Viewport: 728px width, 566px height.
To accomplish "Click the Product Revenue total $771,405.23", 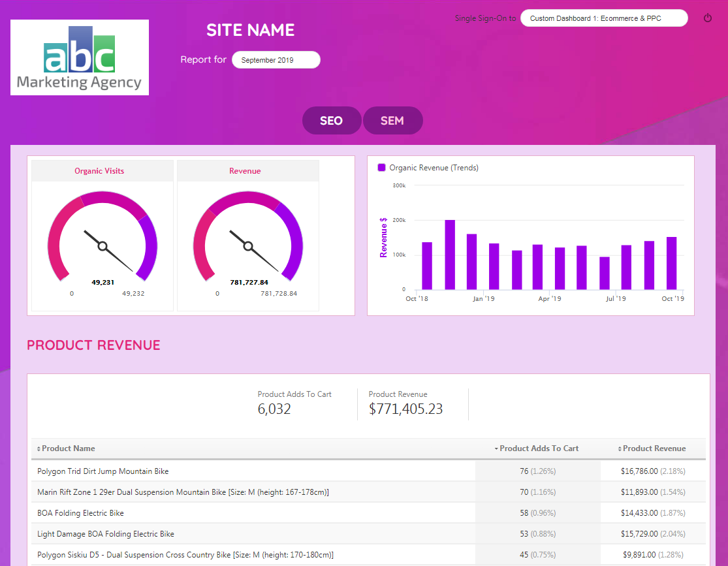I will (x=405, y=409).
